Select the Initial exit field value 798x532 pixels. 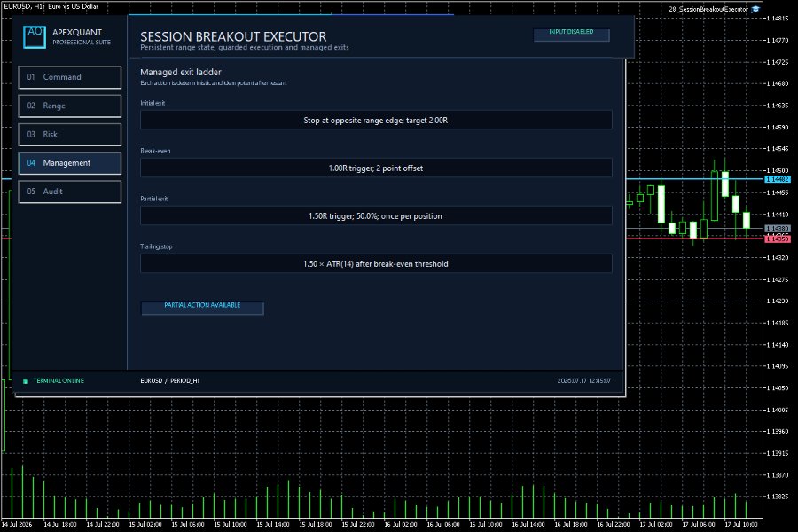[376, 121]
